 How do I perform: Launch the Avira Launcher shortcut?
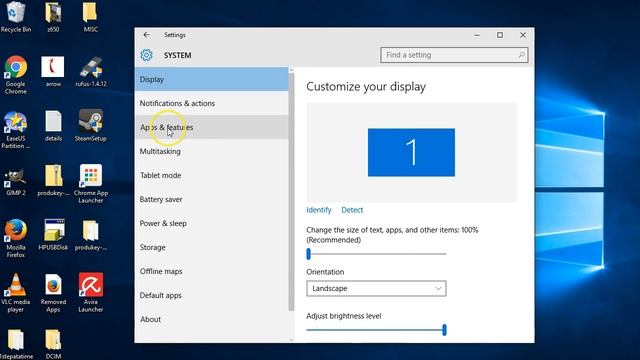point(91,293)
